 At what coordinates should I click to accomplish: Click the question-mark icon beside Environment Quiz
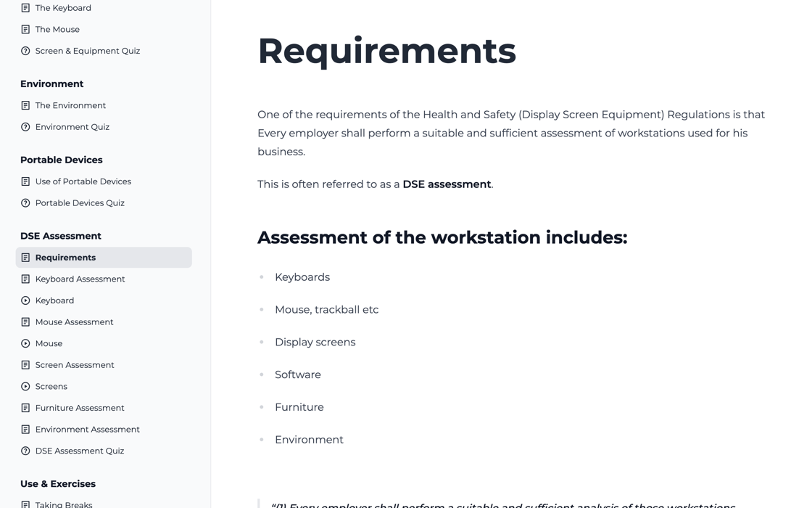(x=25, y=126)
